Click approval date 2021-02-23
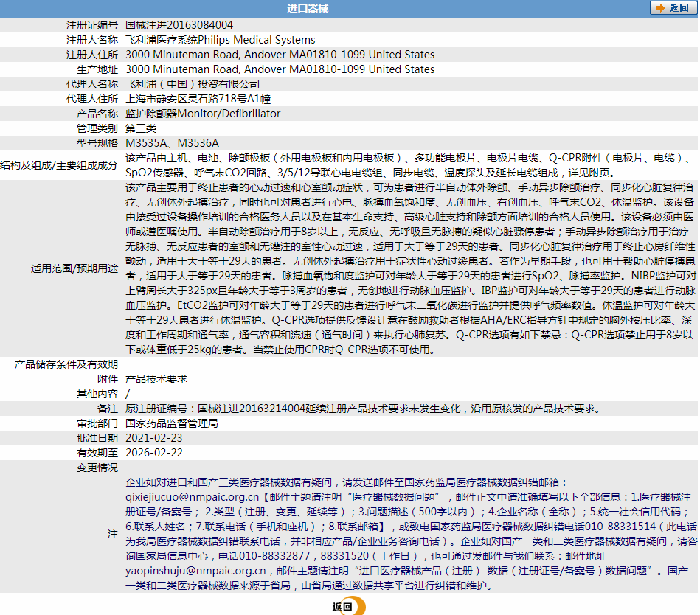The image size is (700, 615). [154, 438]
